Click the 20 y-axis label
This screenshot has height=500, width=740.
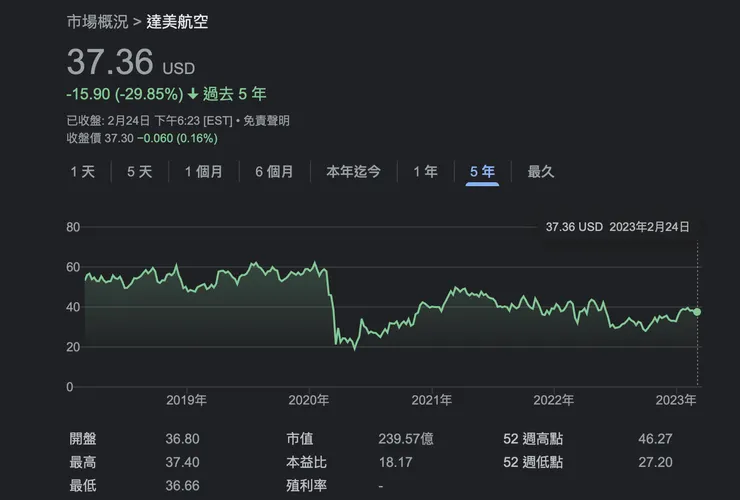[x=73, y=347]
